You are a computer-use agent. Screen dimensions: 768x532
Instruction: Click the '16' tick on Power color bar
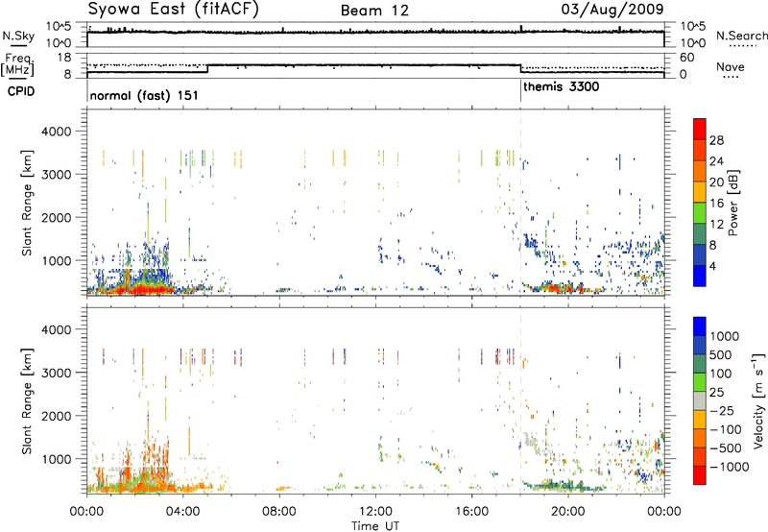click(716, 204)
